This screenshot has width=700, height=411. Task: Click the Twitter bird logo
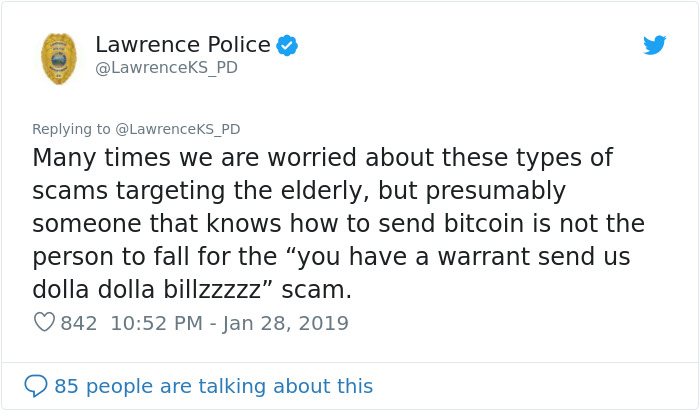654,45
